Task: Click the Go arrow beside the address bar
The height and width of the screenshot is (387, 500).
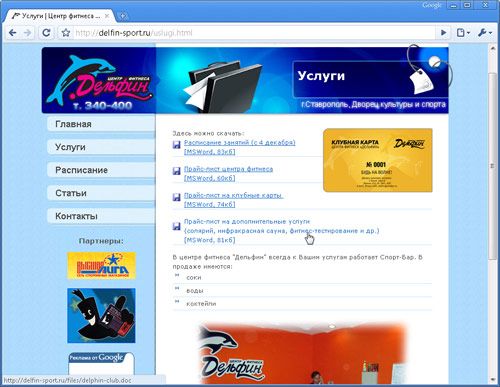Action: point(444,33)
